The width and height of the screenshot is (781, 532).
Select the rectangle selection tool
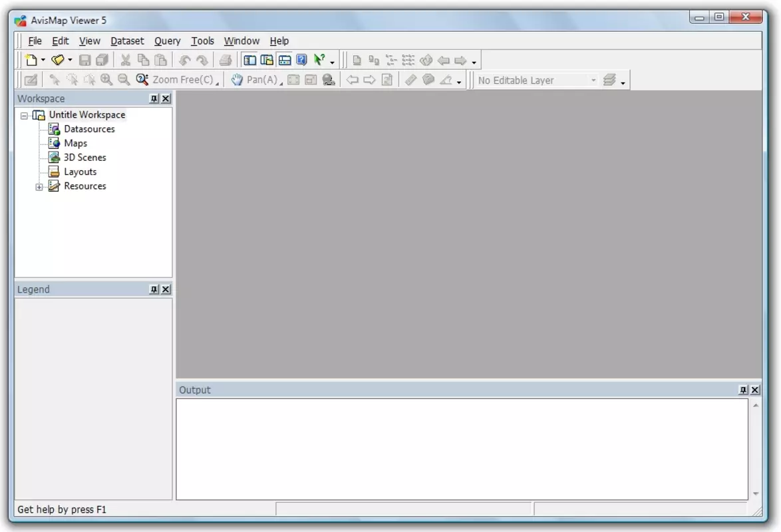(89, 80)
